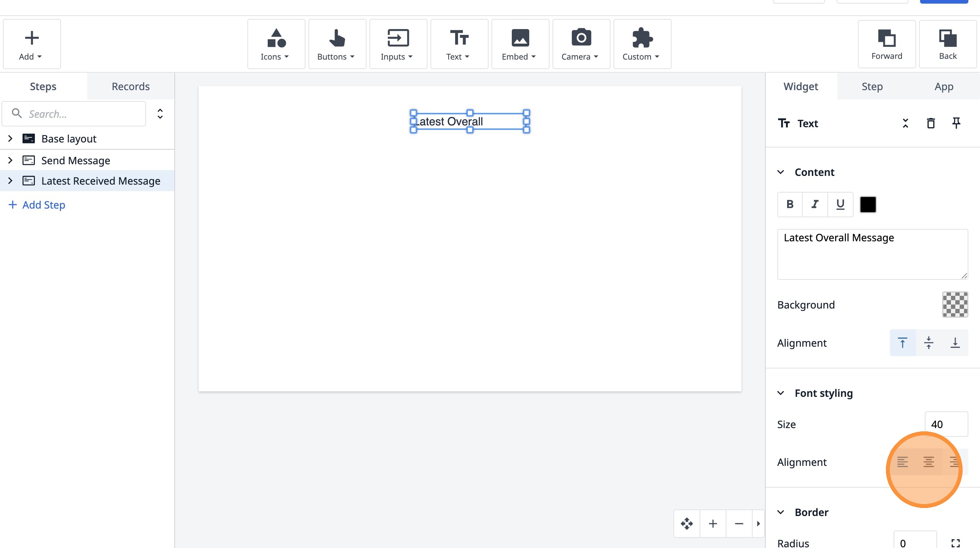
Task: Open the Step properties tab
Action: [872, 86]
